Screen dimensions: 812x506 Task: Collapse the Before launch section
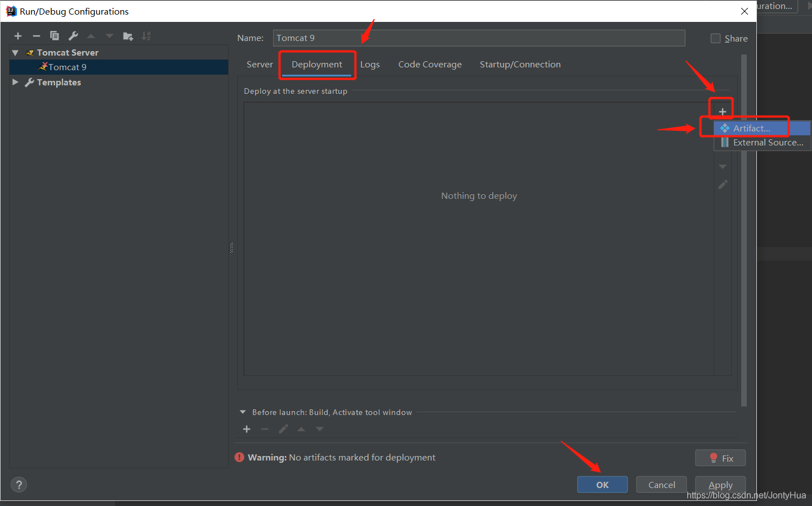point(242,412)
